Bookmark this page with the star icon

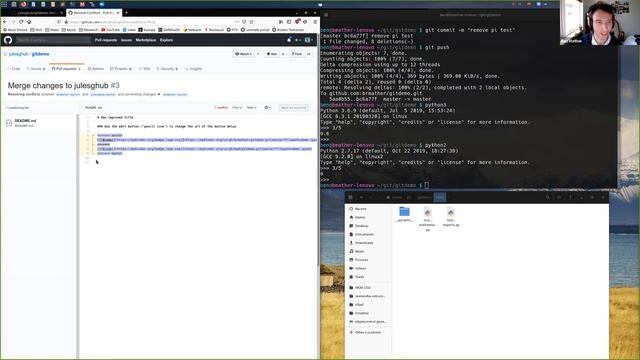pyautogui.click(x=251, y=22)
